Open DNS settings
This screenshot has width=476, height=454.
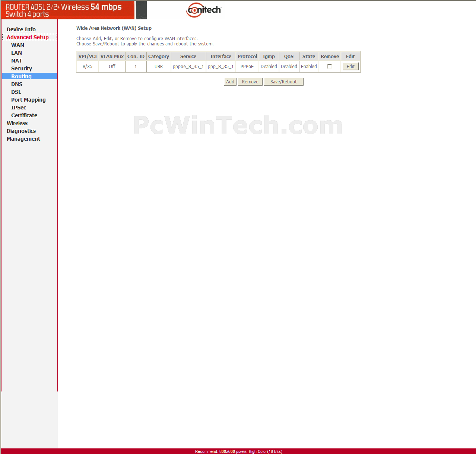17,84
